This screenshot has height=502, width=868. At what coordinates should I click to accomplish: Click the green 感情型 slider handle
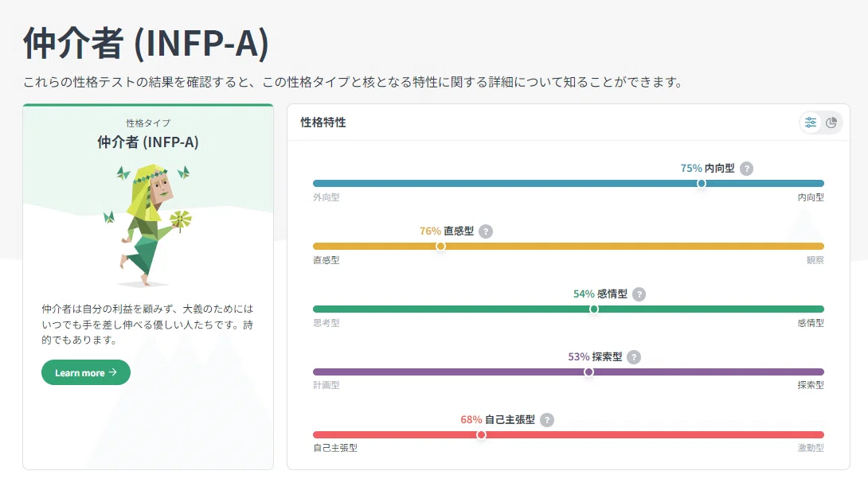click(594, 309)
